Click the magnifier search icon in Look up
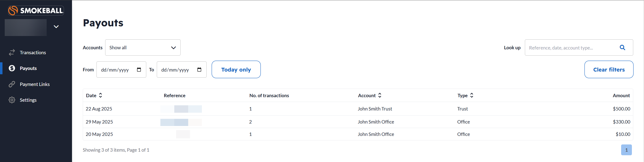Image resolution: width=644 pixels, height=162 pixels. pos(622,47)
